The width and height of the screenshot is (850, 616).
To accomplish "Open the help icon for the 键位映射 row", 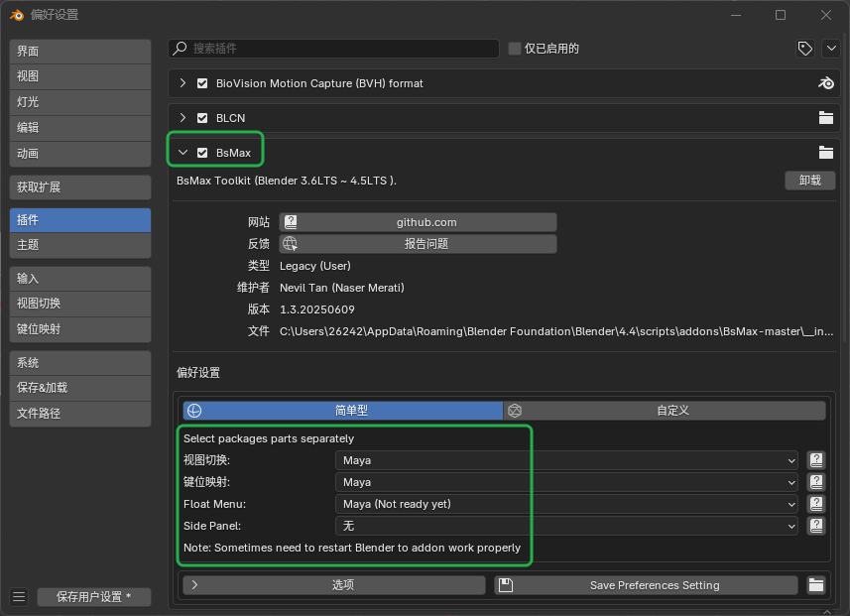I will click(816, 482).
